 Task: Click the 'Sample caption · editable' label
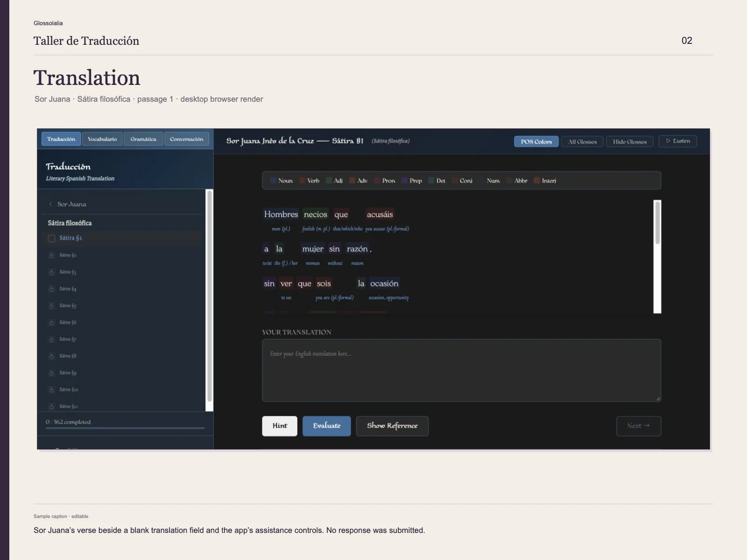[61, 516]
